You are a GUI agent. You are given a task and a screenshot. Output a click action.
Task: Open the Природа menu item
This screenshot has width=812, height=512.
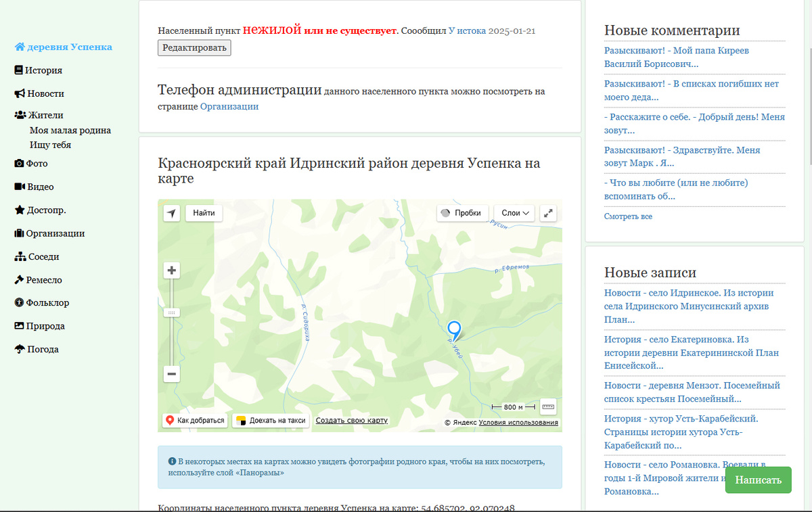[45, 326]
